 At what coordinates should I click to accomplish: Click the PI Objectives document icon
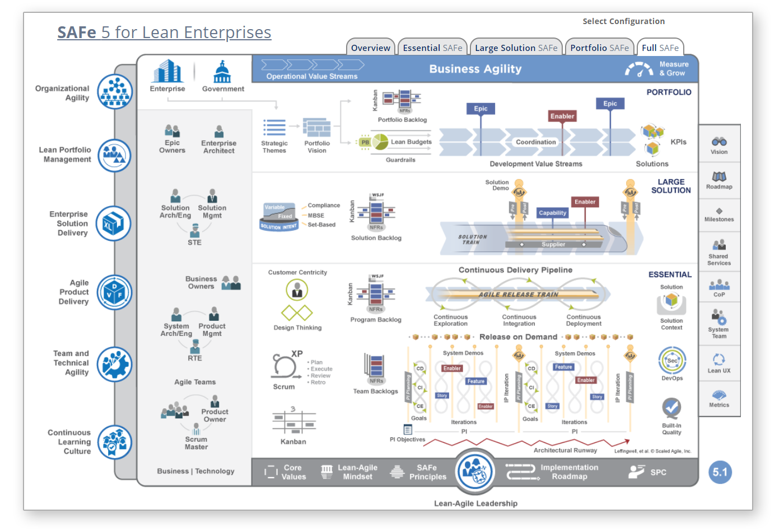click(x=408, y=430)
